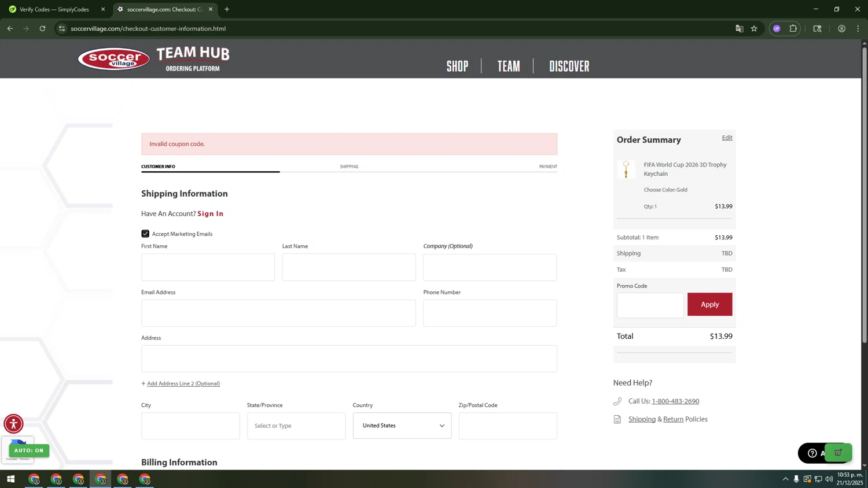Screen dimensions: 868x488
Task: Click the FIFA trophy keychain thumbnail
Action: click(x=626, y=169)
